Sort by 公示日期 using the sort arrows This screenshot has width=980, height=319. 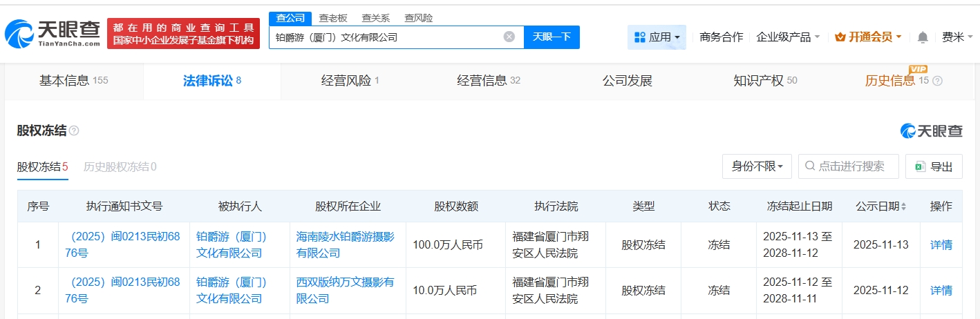click(903, 206)
